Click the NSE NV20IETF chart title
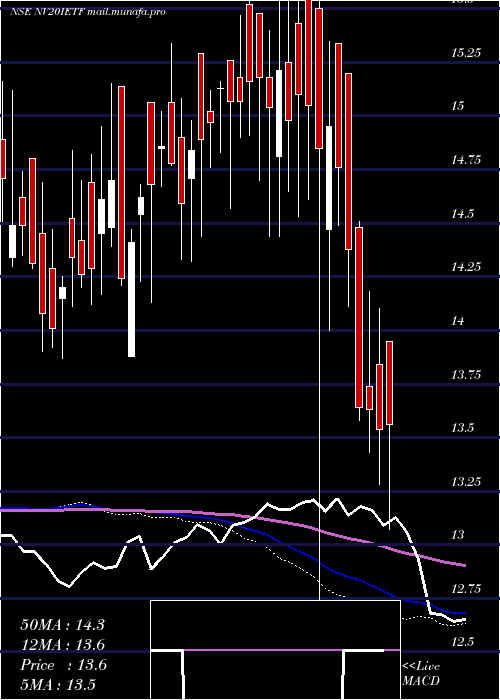 pyautogui.click(x=88, y=12)
